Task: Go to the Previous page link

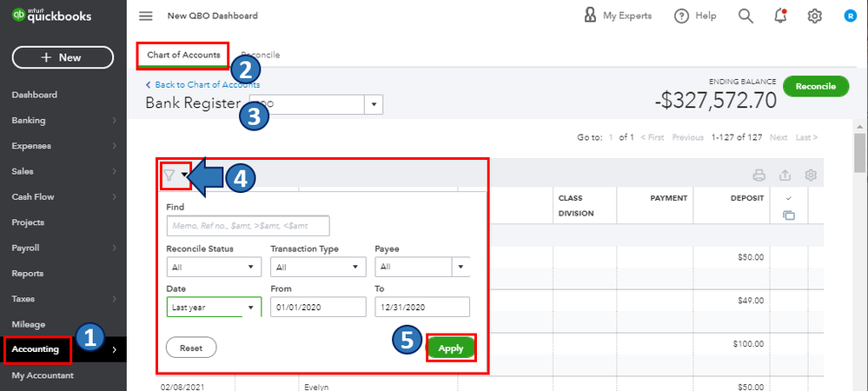Action: point(688,137)
